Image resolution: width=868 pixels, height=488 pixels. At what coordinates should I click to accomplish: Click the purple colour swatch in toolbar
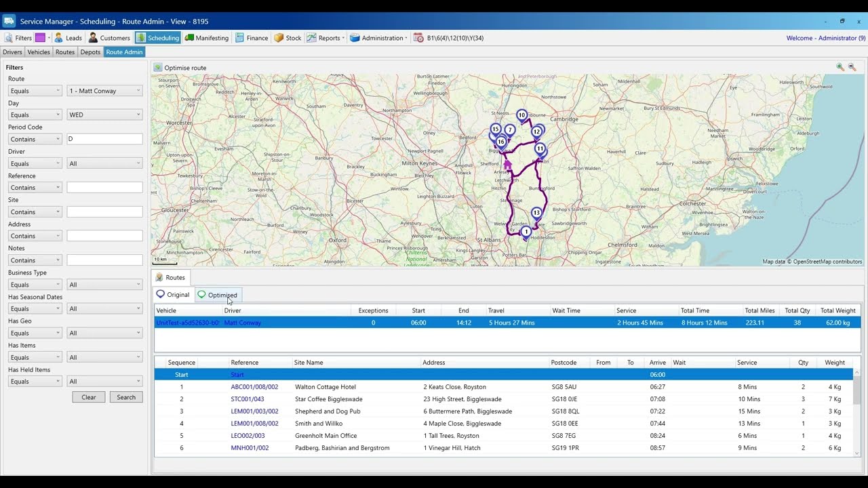point(41,38)
